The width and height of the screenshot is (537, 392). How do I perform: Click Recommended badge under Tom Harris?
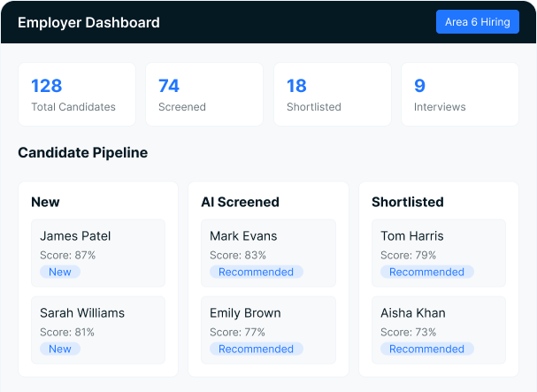[427, 272]
